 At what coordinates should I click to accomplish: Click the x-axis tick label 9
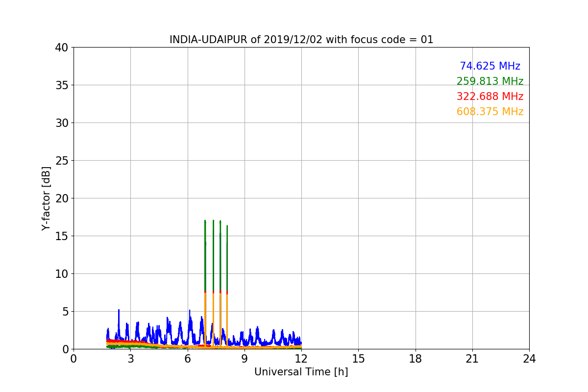(245, 359)
